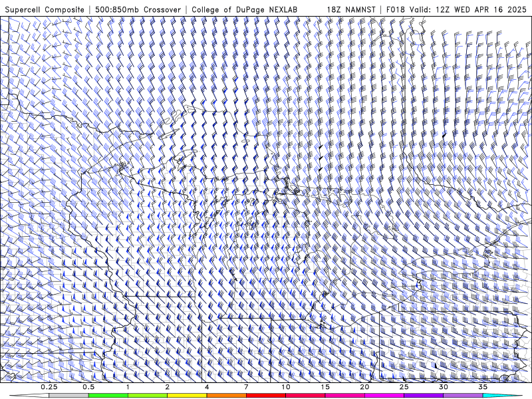532x399 pixels.
Task: Click the 500:850mb Crossover label
Action: click(x=138, y=10)
